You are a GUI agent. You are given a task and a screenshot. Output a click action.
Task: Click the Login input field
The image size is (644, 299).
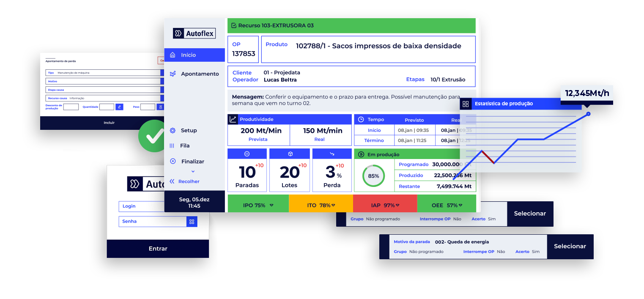(142, 206)
